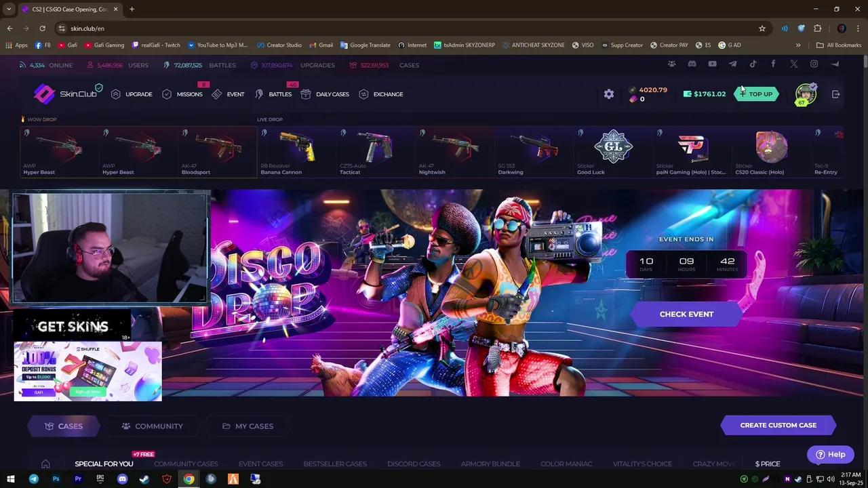The height and width of the screenshot is (488, 868).
Task: Open the Google Translate bookmark
Action: pos(365,45)
